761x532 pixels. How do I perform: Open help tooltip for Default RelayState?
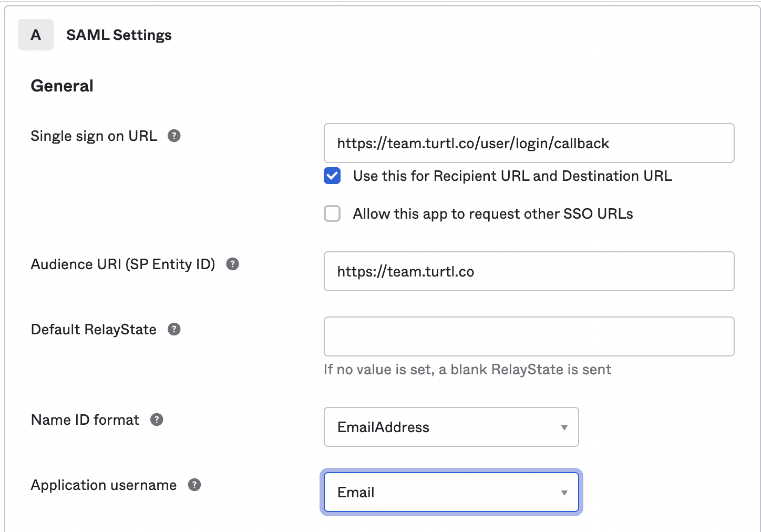click(174, 329)
